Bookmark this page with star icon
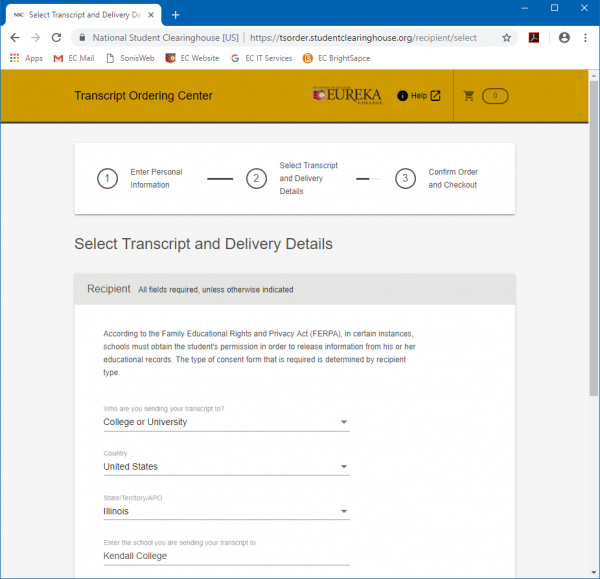The width and height of the screenshot is (600, 579). point(507,37)
